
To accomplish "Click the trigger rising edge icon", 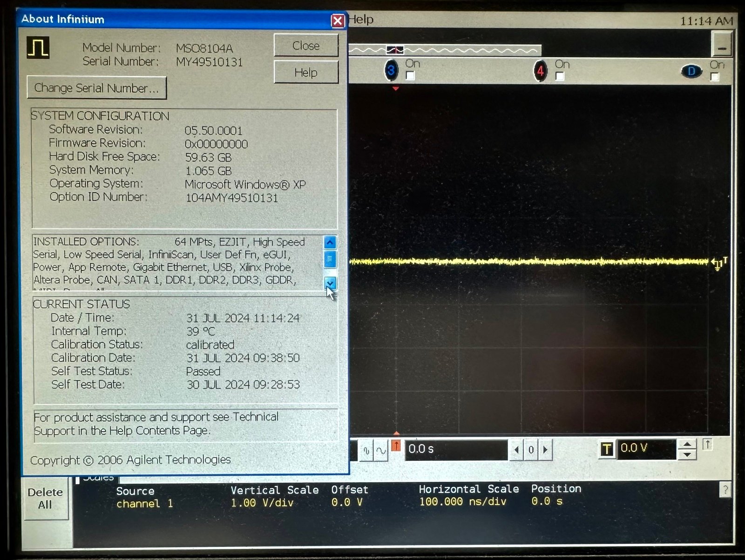I will coord(707,445).
